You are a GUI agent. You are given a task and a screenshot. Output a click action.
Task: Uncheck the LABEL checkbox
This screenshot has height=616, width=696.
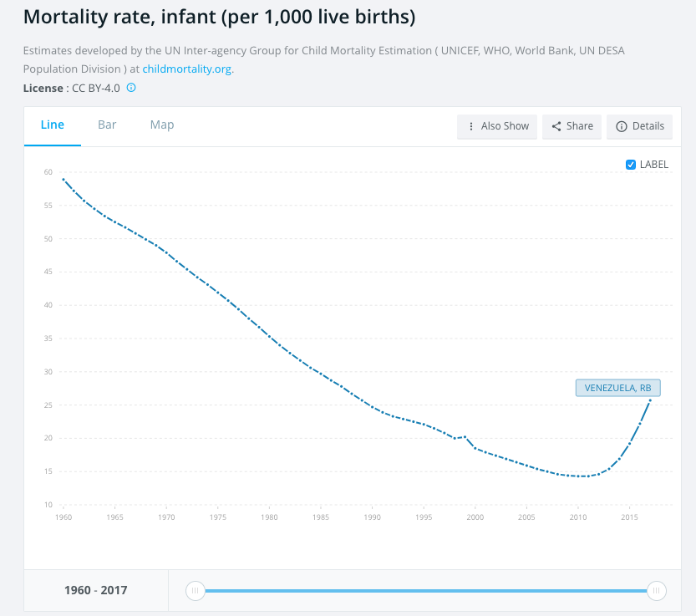pyautogui.click(x=631, y=165)
